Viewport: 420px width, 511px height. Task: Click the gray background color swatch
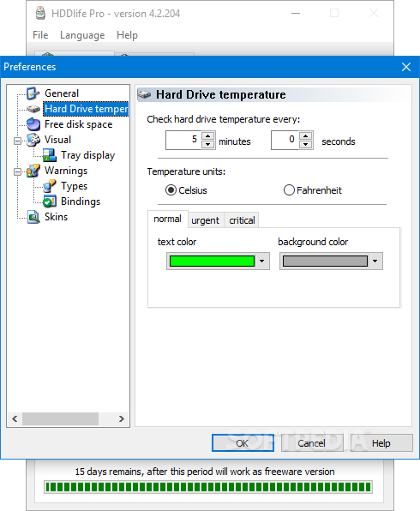[325, 261]
